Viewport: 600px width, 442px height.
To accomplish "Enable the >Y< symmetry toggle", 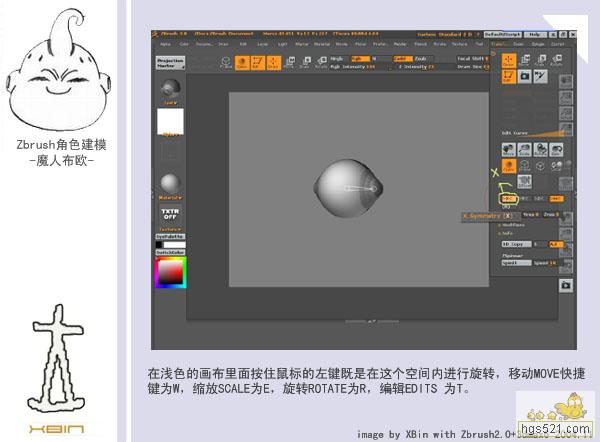I will click(524, 199).
